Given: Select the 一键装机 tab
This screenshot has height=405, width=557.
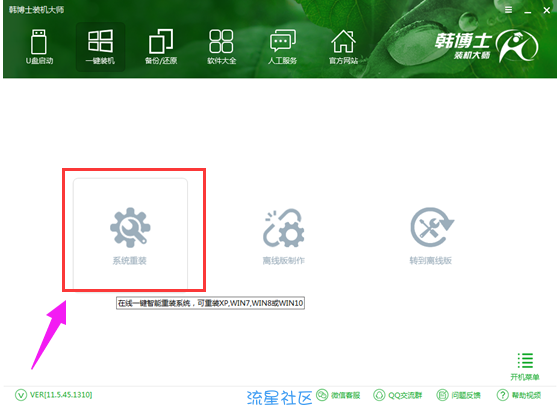Looking at the screenshot, I should [x=101, y=47].
